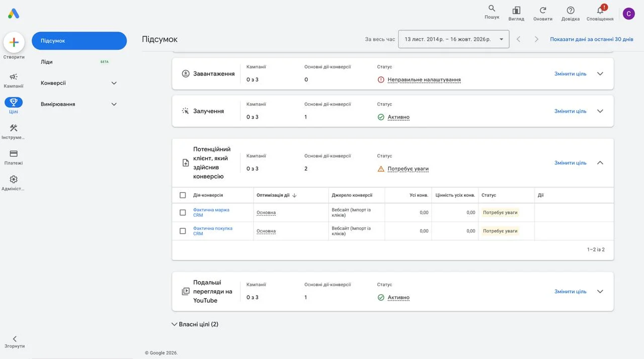644x359 pixels.
Task: Show data for last 30 days
Action: pyautogui.click(x=592, y=39)
